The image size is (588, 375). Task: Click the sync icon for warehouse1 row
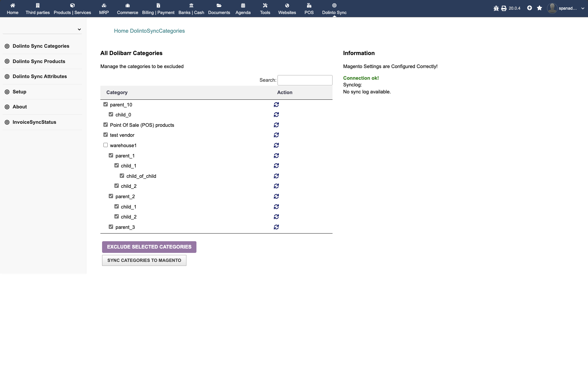pyautogui.click(x=276, y=145)
